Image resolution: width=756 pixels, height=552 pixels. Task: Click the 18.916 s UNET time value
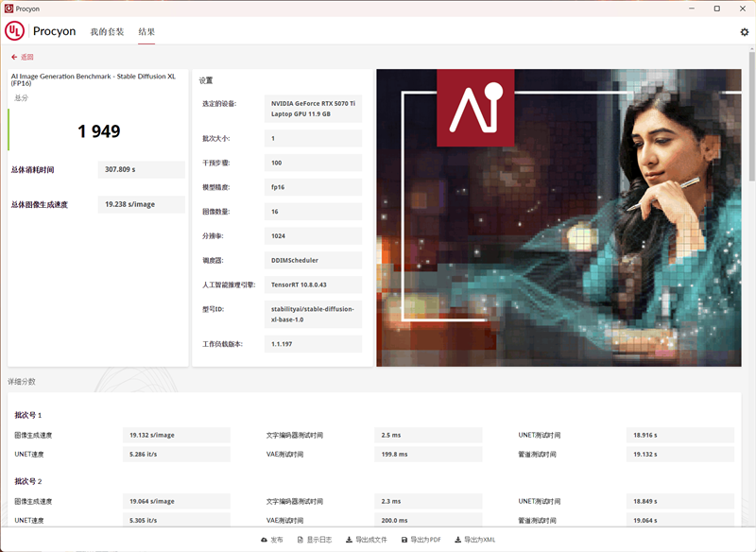[680, 435]
